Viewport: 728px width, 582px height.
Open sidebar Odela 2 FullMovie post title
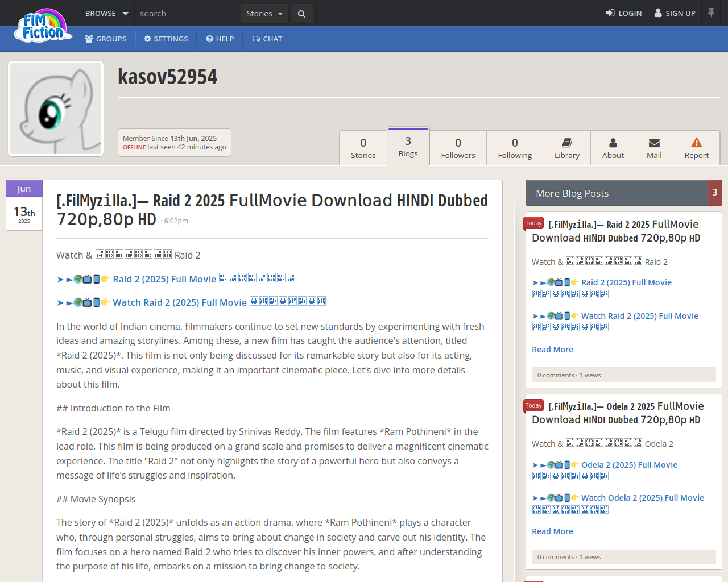click(618, 413)
